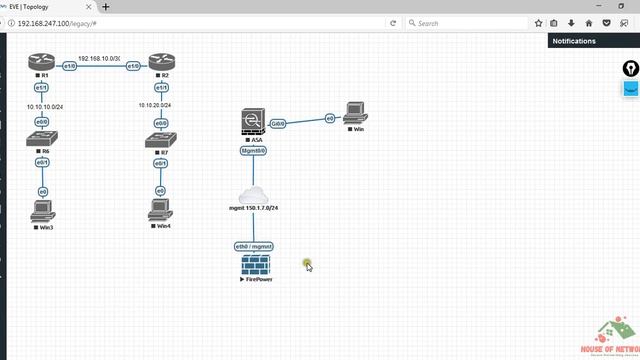Open the bookmarks library icon
The width and height of the screenshot is (640, 360).
tap(554, 23)
